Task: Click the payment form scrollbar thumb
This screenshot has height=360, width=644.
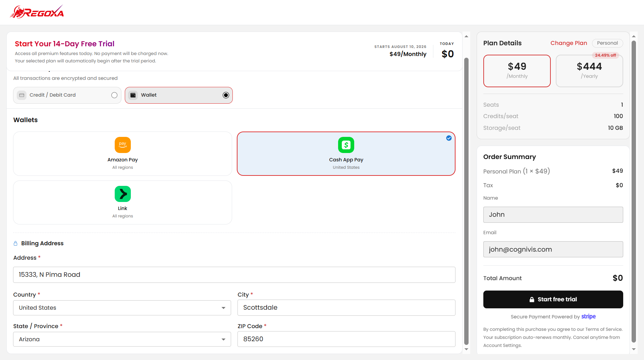Action: tap(466, 201)
